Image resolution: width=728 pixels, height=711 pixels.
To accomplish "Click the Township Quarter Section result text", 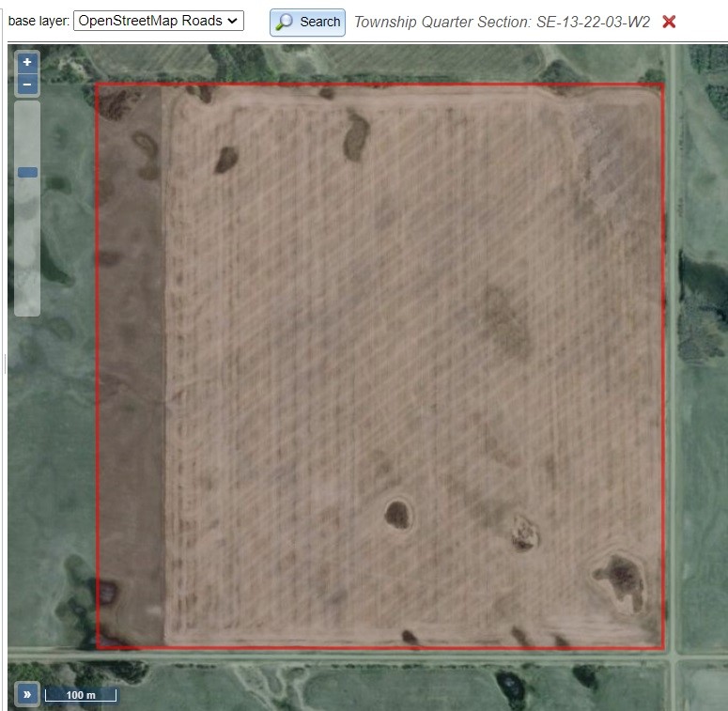I will [502, 22].
